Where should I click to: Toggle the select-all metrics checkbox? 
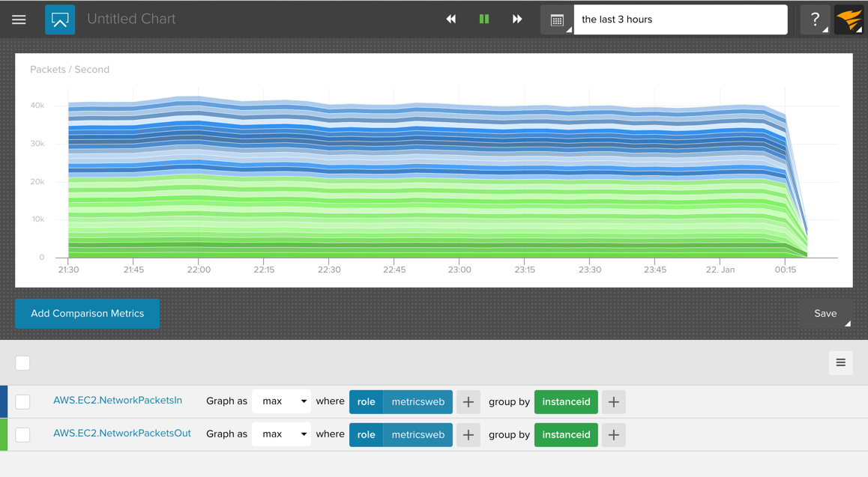click(23, 363)
